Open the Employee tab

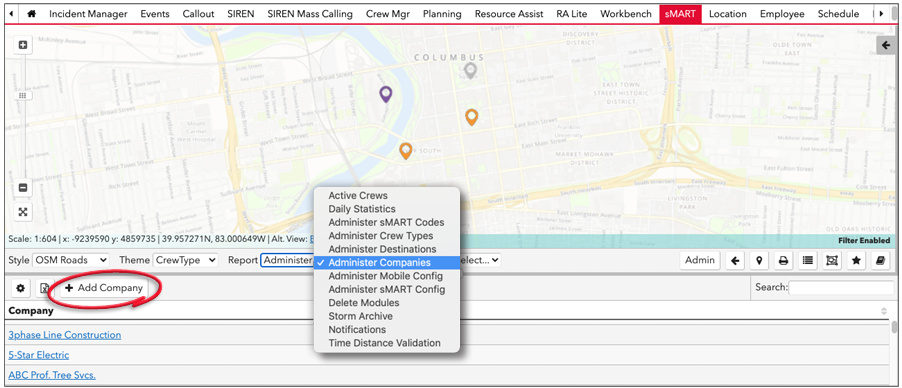782,14
